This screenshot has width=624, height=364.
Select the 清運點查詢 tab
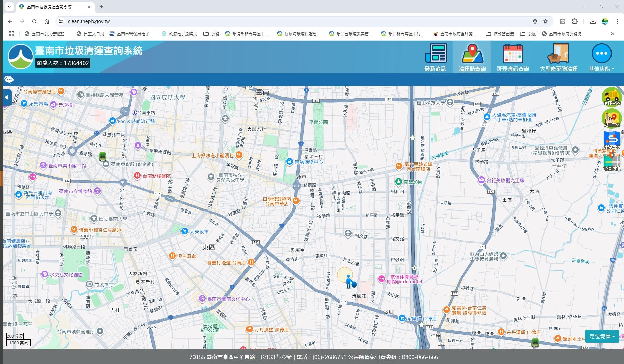pos(472,57)
